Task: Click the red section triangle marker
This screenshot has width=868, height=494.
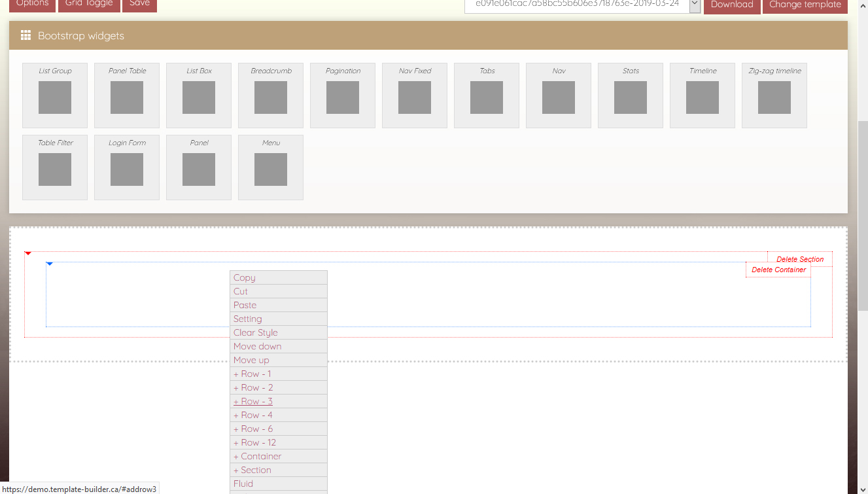Action: pyautogui.click(x=28, y=253)
